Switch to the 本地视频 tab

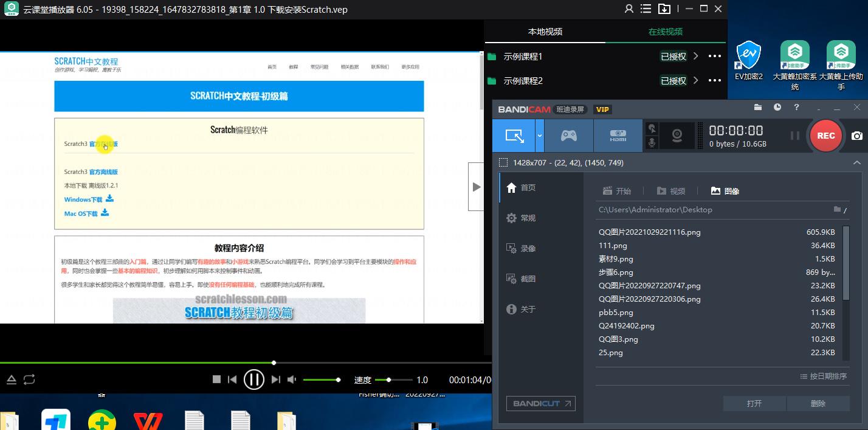(x=545, y=32)
